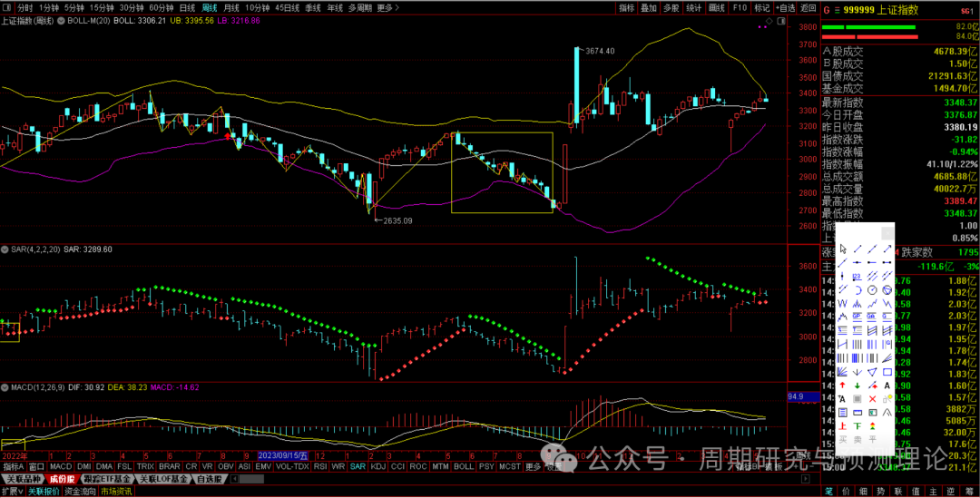Choose the green down-arrow marker tool

857,386
